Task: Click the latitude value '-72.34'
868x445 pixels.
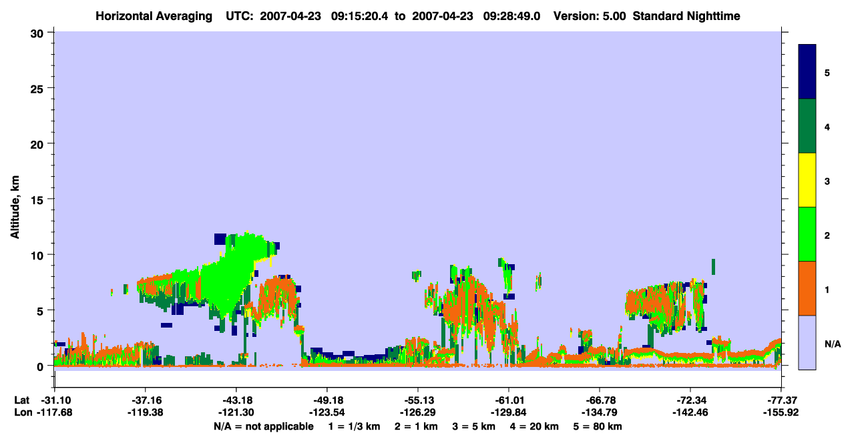Action: [690, 400]
